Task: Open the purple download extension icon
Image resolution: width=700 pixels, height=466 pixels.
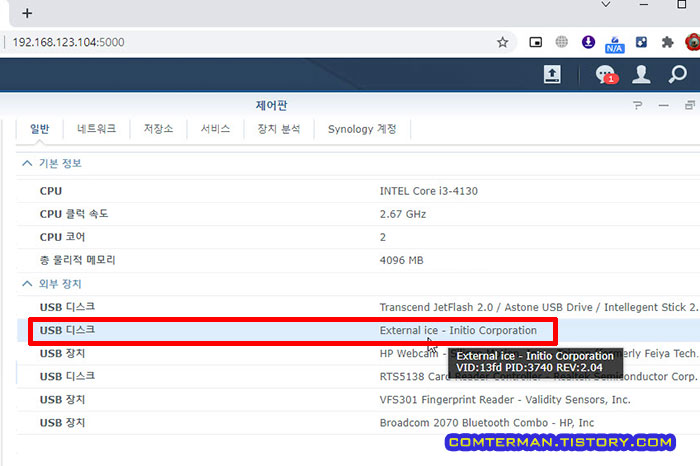Action: click(588, 42)
